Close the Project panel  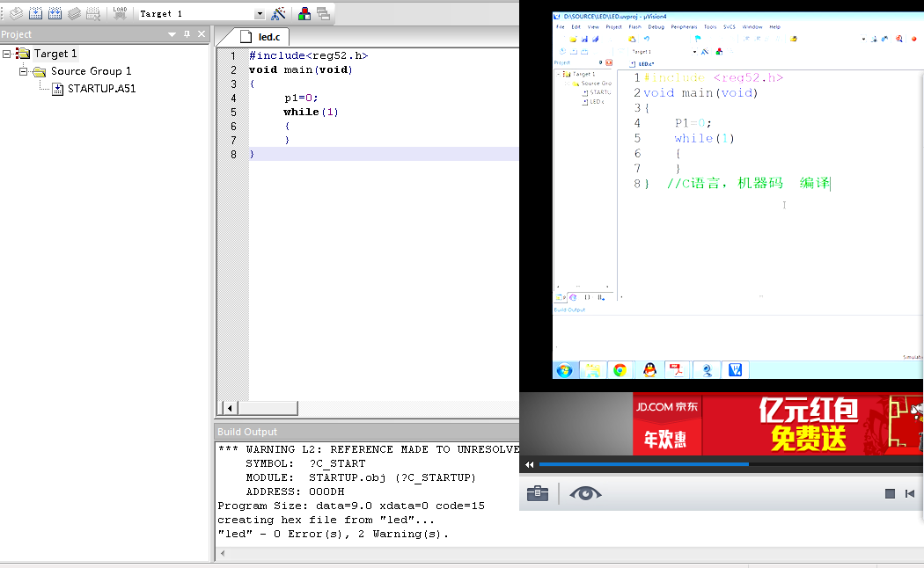pyautogui.click(x=202, y=34)
